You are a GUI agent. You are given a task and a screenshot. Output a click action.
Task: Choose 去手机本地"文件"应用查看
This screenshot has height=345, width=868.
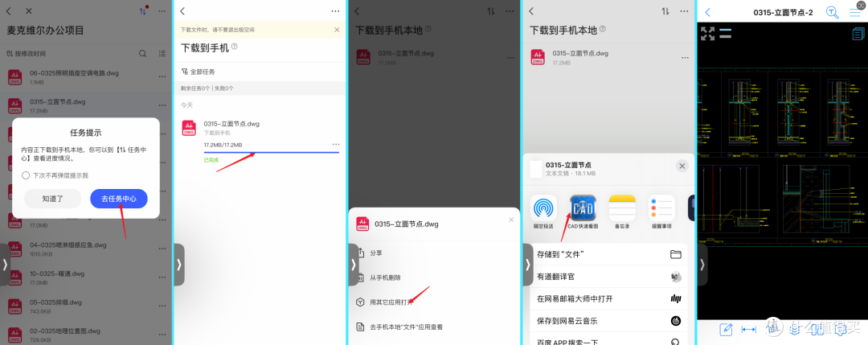[435, 327]
